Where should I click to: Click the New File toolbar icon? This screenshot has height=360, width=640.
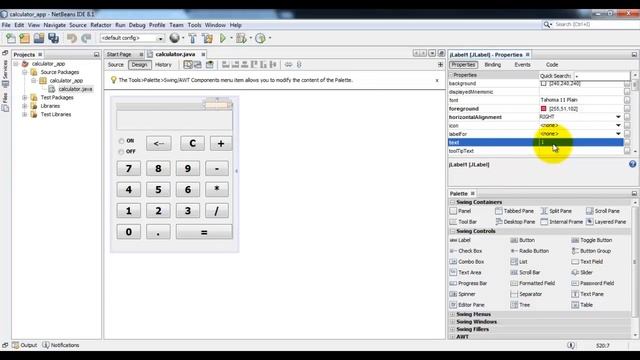(11, 38)
